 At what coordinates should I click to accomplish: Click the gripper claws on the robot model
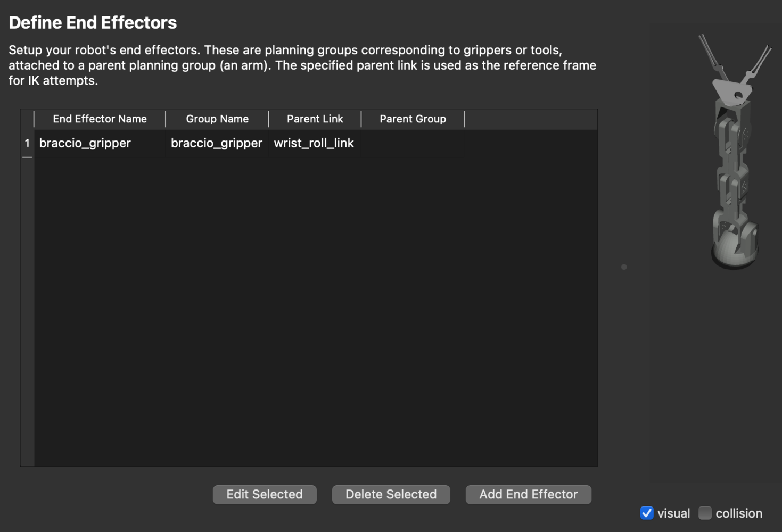[x=735, y=64]
